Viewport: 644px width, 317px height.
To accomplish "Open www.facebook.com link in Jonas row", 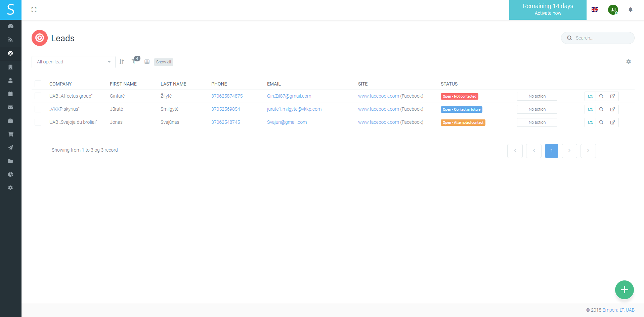I will coord(379,122).
